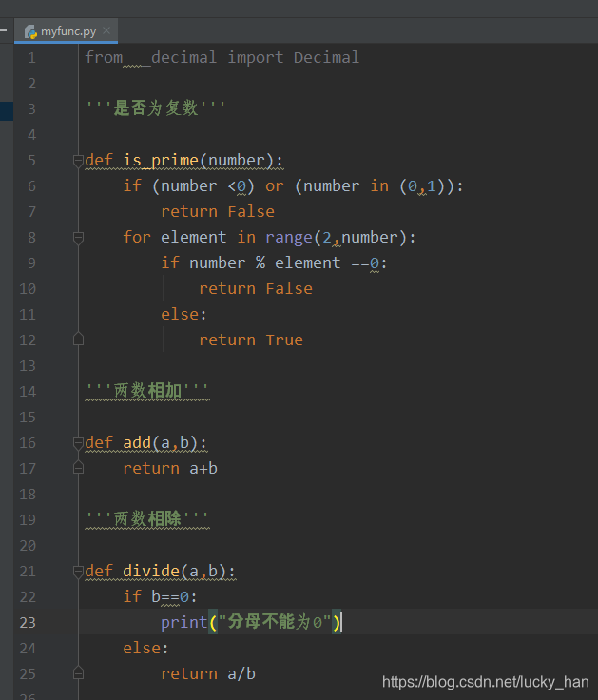This screenshot has width=598, height=700.
Task: Click line number 16 in gutter
Action: point(28,443)
